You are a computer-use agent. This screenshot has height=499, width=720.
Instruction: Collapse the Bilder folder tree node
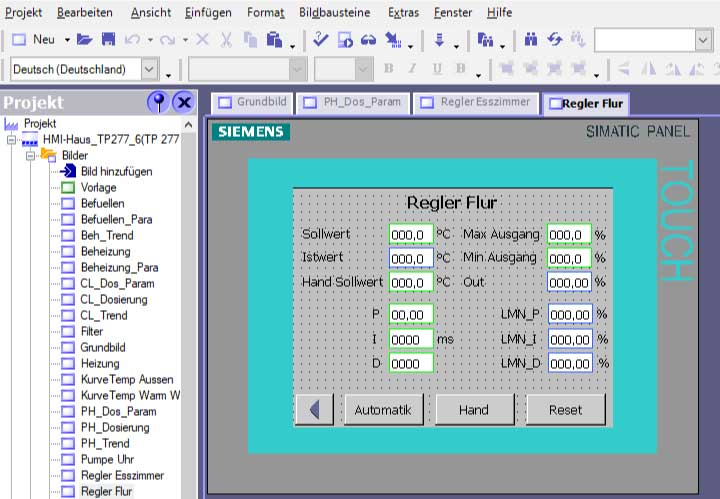31,156
